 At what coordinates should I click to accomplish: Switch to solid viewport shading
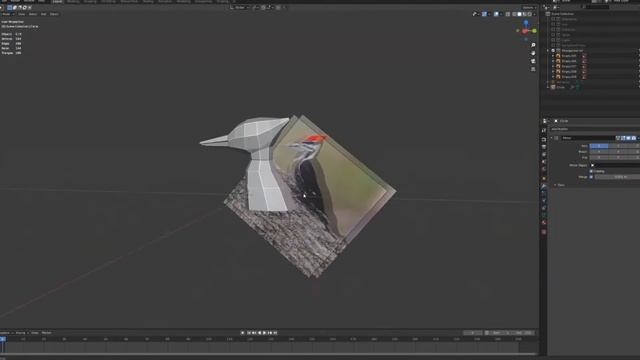click(x=519, y=14)
